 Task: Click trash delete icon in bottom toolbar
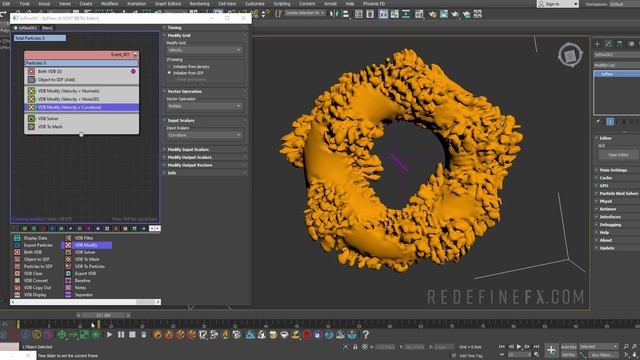click(x=144, y=335)
